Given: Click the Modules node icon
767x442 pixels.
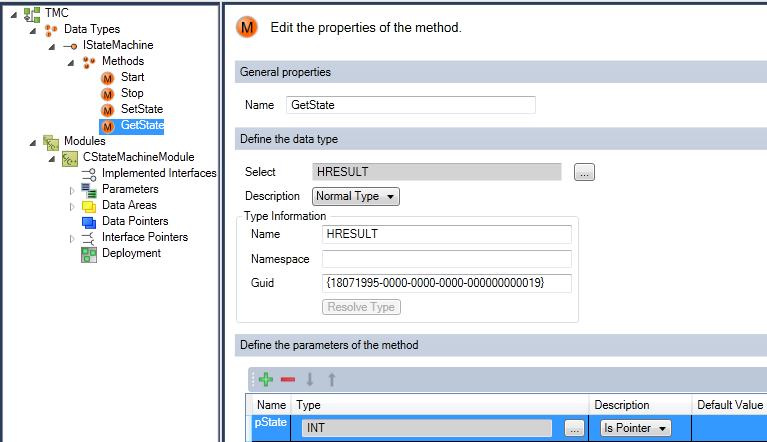Looking at the screenshot, I should point(51,142).
